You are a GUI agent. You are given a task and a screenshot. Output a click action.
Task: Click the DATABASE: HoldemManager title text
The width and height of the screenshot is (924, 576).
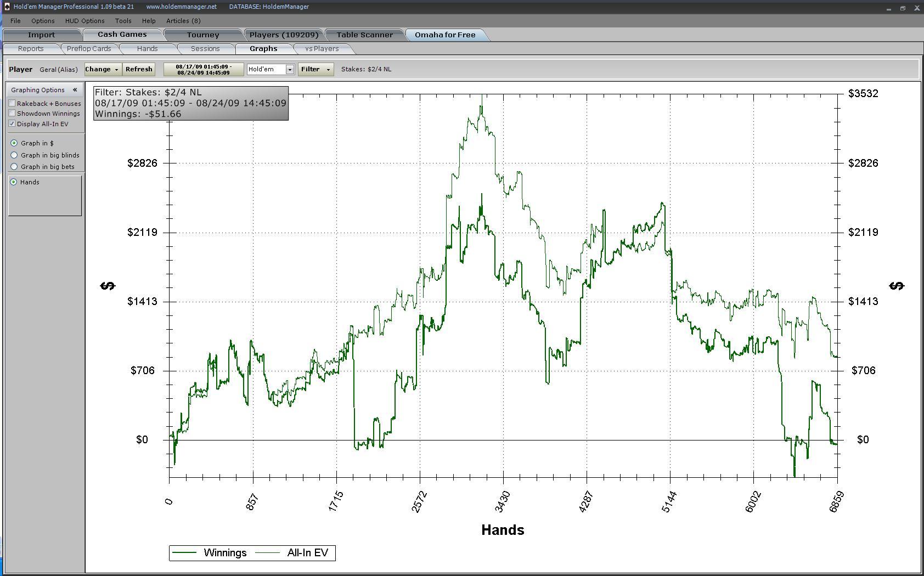[x=269, y=7]
